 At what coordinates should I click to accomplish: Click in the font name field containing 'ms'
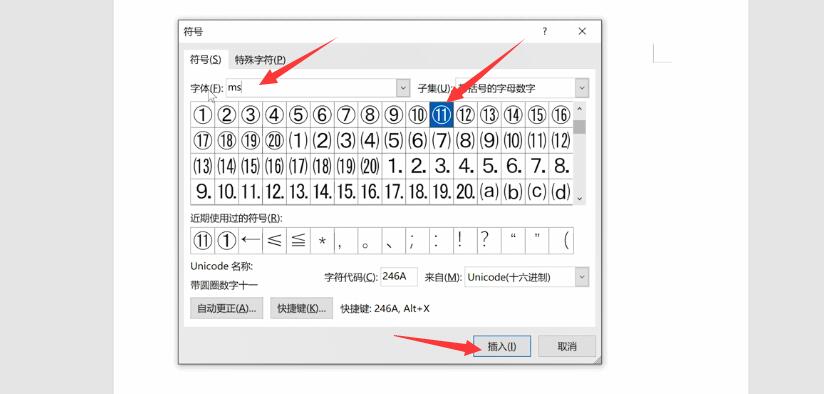coord(311,88)
